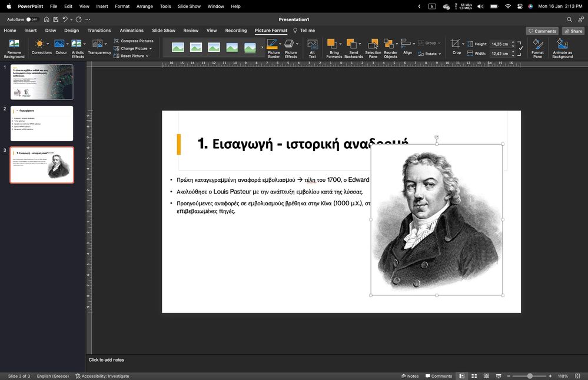Click the ribbon Comments button
Image resolution: width=588 pixels, height=380 pixels.
pyautogui.click(x=542, y=31)
